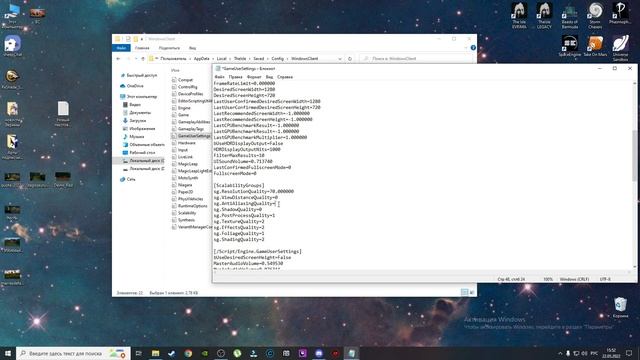Click the taskbar search box

[x=73, y=353]
